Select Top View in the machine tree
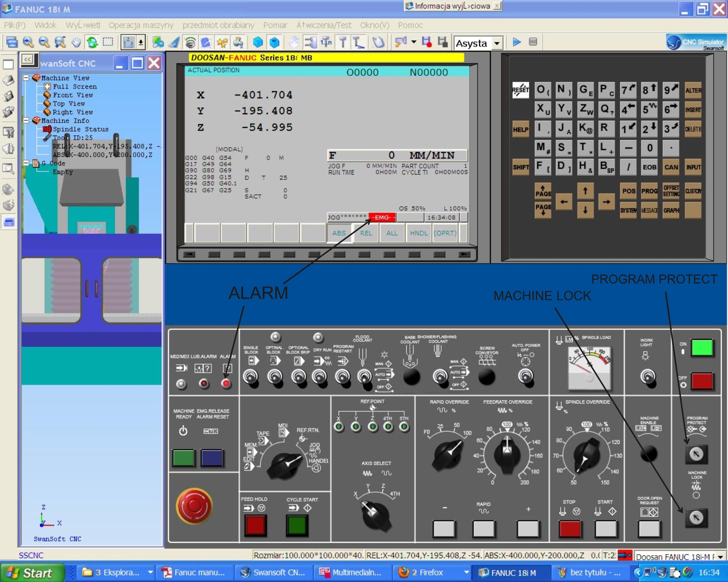Viewport: 728px width, 582px height. coord(69,103)
